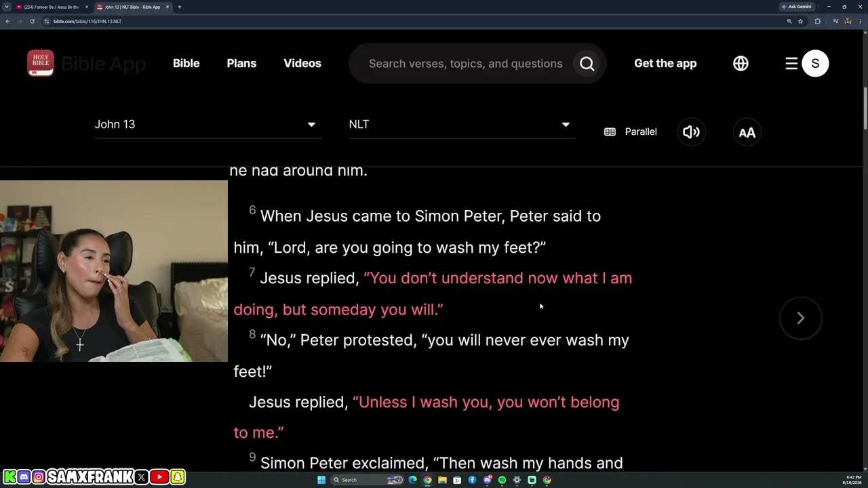Select the John 13 NLT Bible tab

click(132, 7)
